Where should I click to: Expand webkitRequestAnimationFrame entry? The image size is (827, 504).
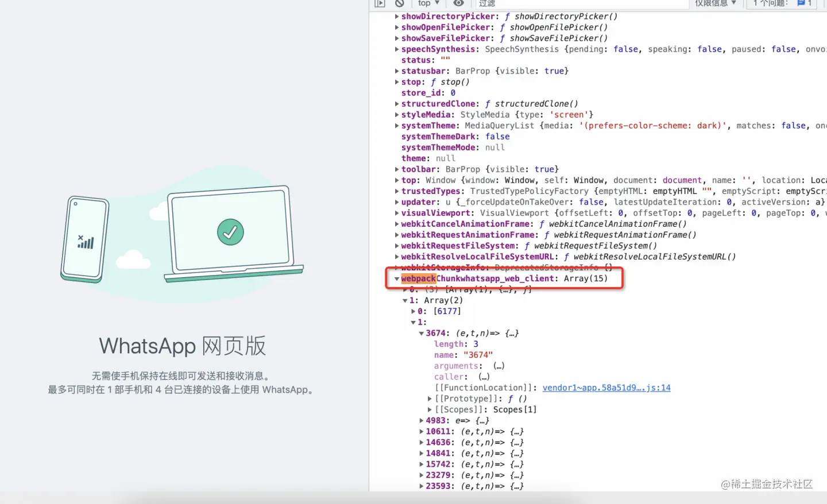[x=397, y=235]
